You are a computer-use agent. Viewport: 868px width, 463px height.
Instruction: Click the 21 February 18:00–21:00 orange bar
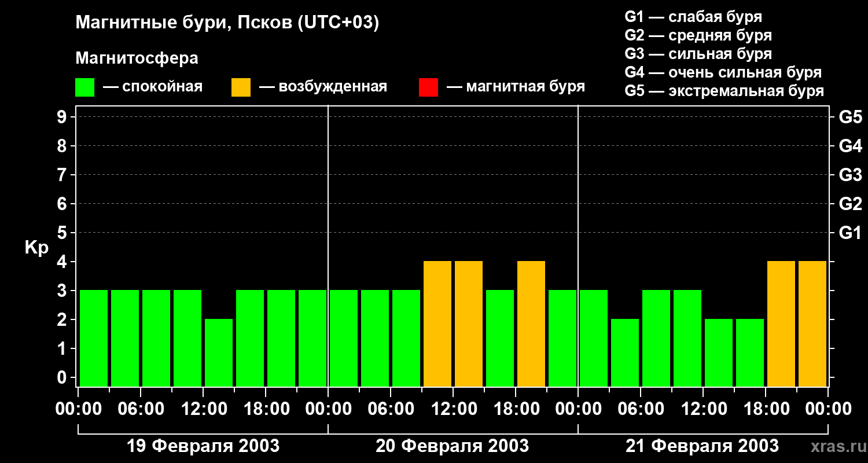781,324
